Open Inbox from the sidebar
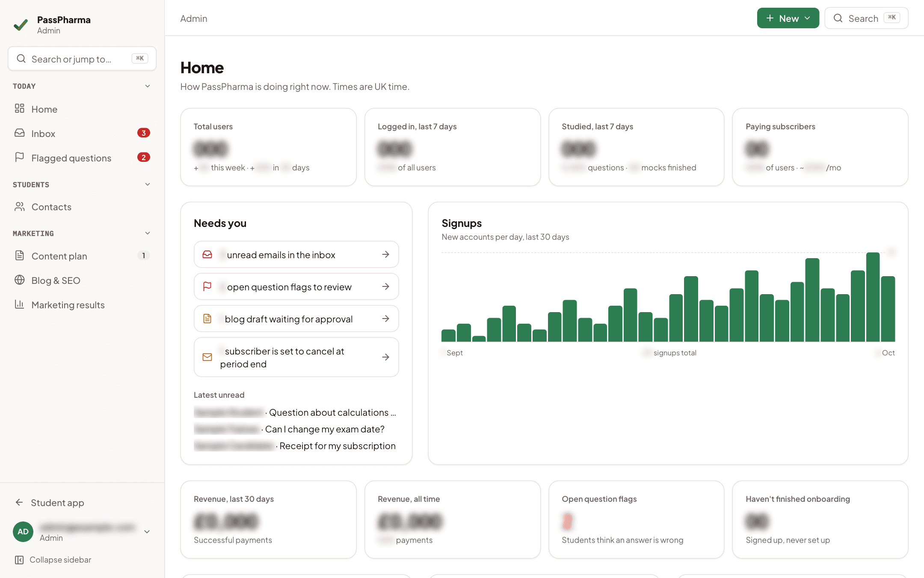The image size is (924, 578). coord(82,133)
